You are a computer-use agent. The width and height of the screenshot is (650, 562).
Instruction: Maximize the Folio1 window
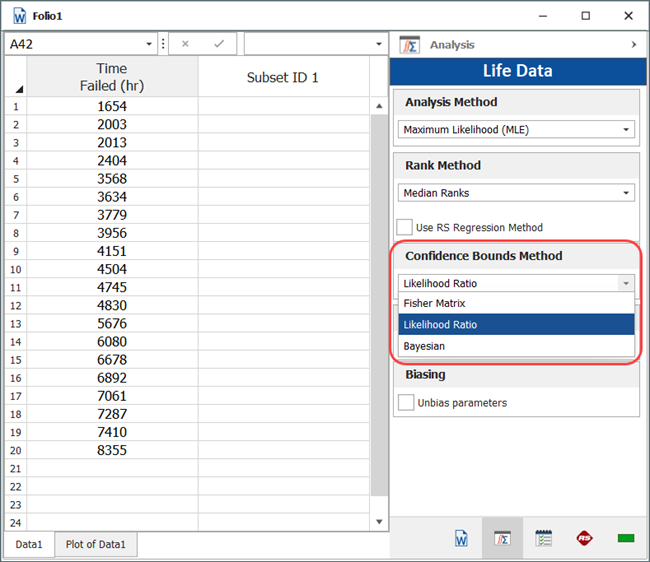[586, 16]
